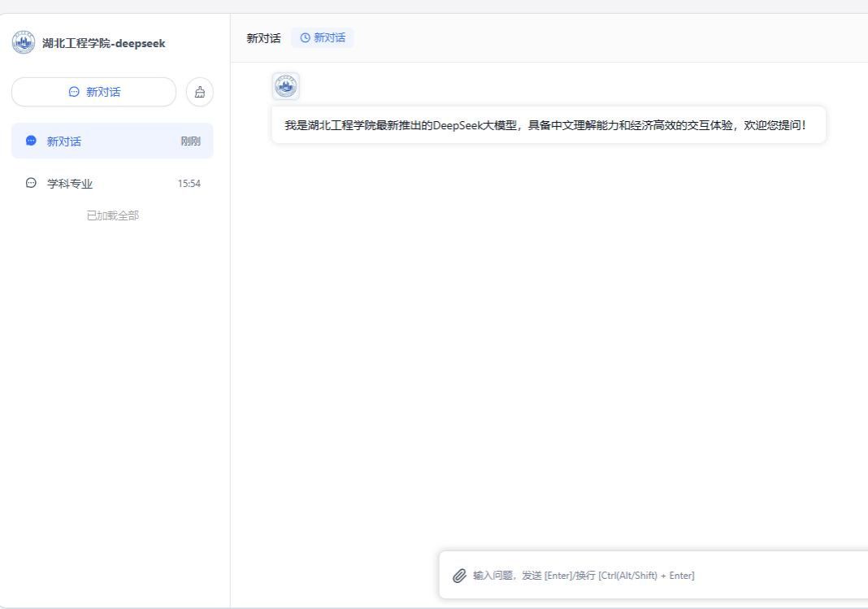Click the blue chat icon of the active conversation

[x=32, y=141]
